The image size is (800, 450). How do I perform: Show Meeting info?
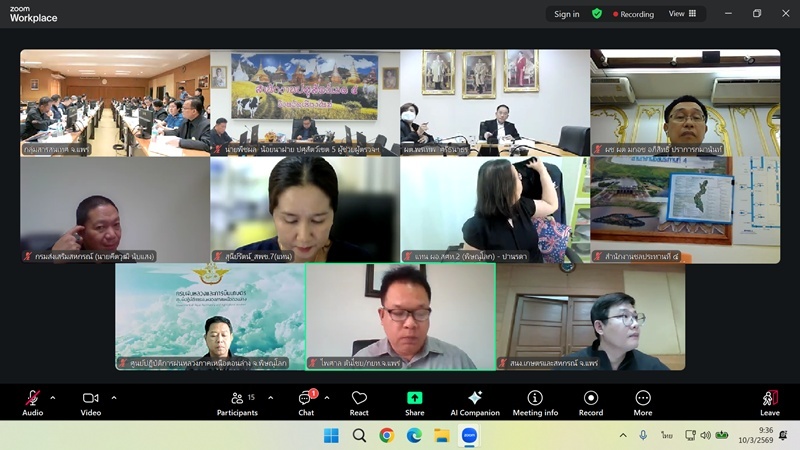pyautogui.click(x=535, y=402)
